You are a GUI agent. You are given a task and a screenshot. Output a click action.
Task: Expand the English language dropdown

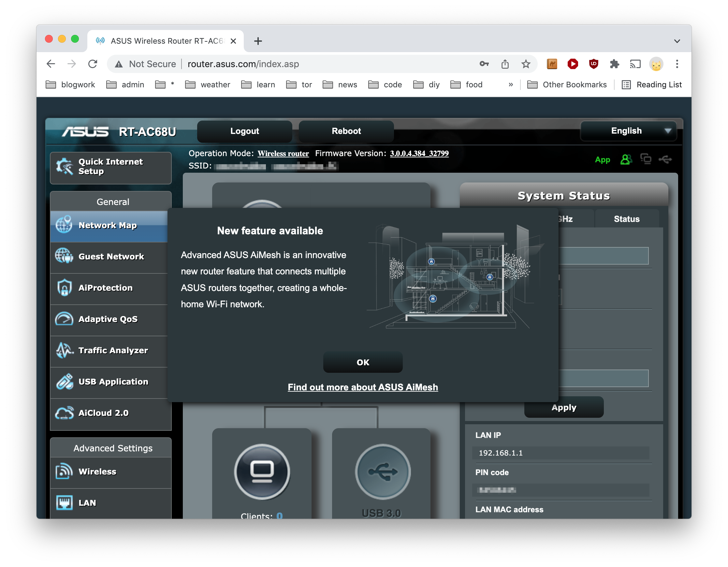(x=628, y=131)
